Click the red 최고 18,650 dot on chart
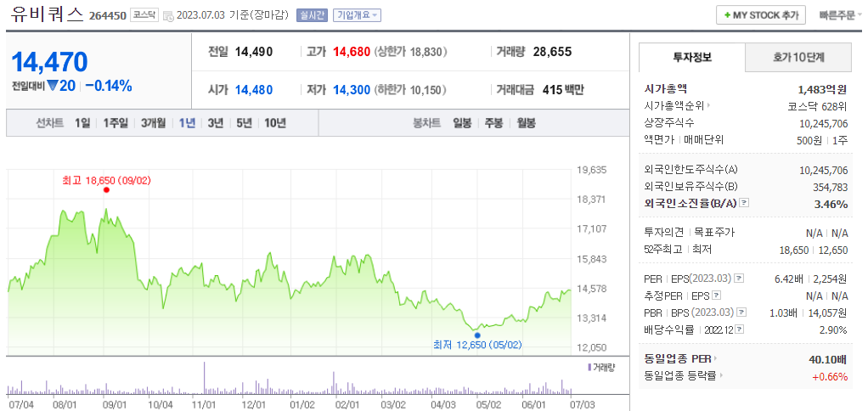 click(106, 189)
